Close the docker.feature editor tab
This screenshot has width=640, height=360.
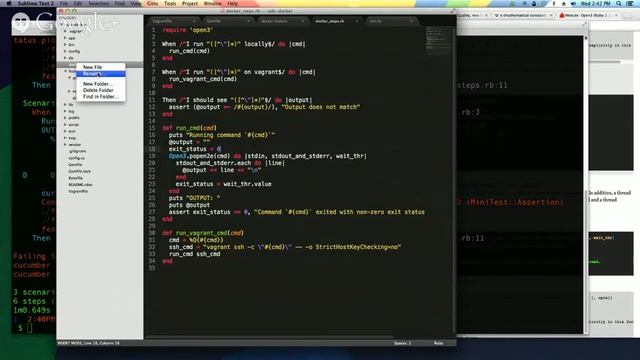302,21
